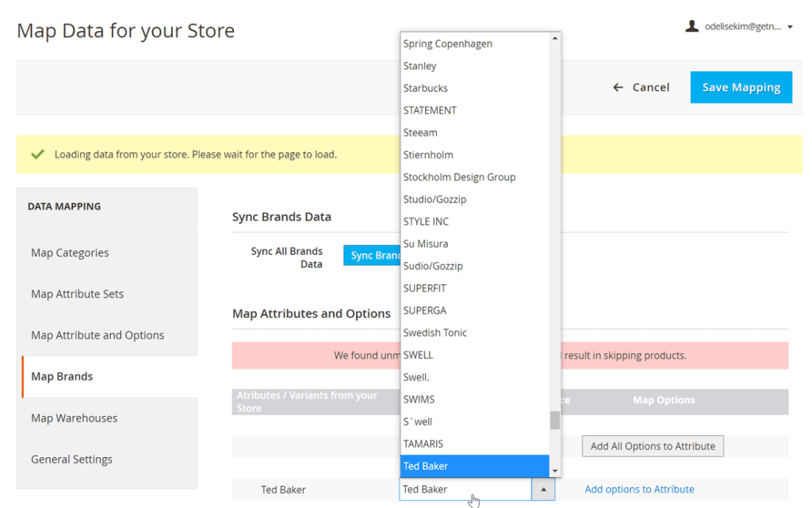
Task: Select SUPERFIT brand option
Action: tap(475, 289)
